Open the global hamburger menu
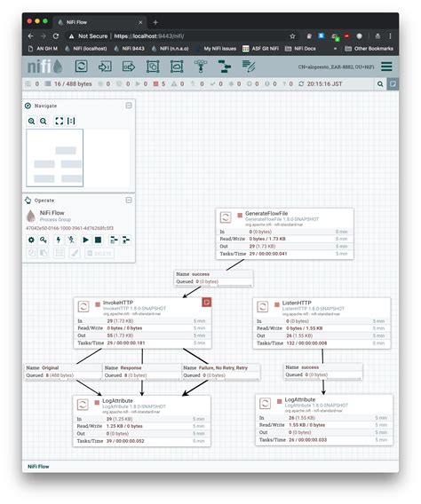The width and height of the screenshot is (421, 504). click(386, 67)
